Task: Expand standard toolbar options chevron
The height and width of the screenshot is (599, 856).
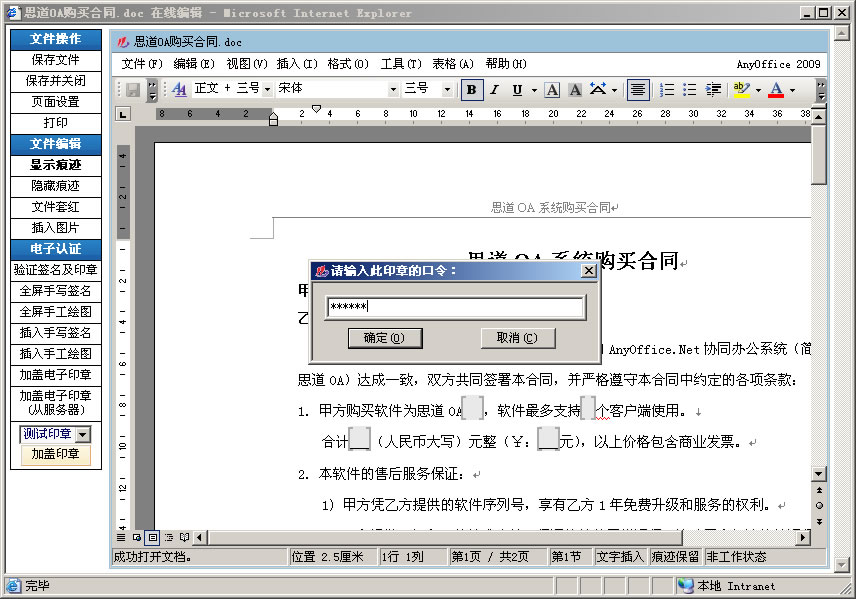Action: [152, 90]
